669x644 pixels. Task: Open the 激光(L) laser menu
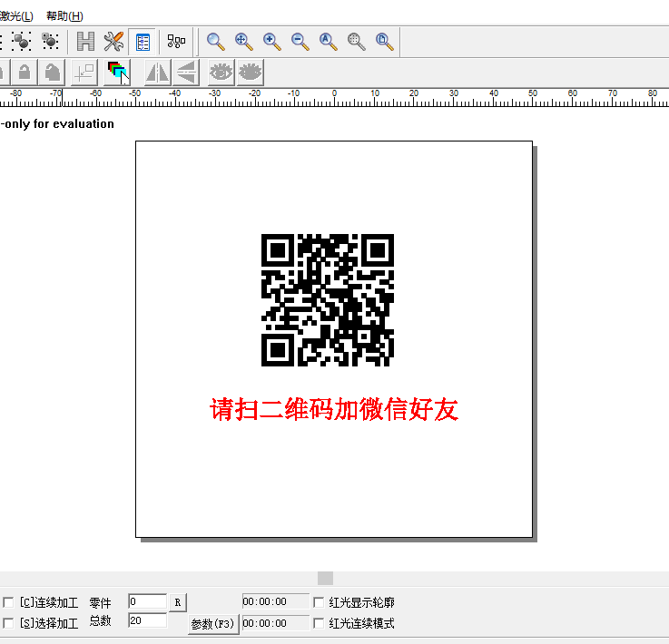tap(16, 16)
